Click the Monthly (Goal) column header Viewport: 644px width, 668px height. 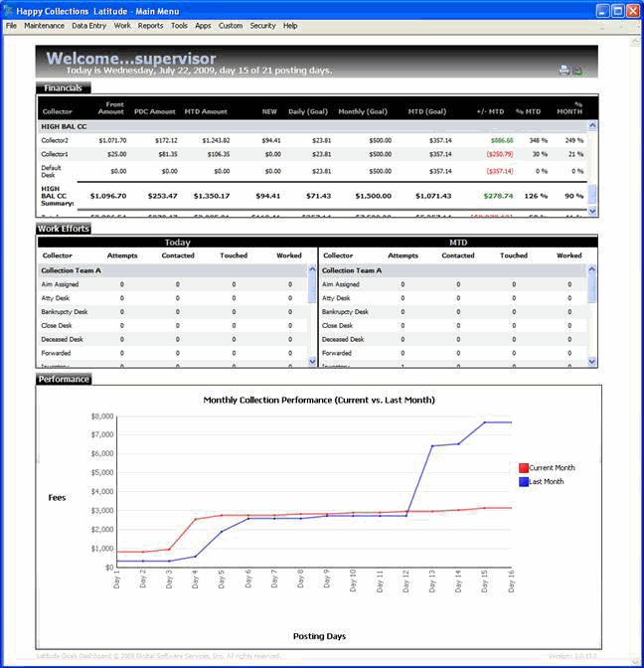click(x=363, y=111)
